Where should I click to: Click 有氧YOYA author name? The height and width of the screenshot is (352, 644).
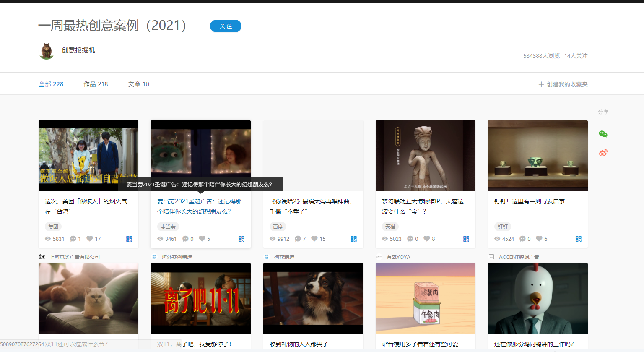[x=398, y=257]
